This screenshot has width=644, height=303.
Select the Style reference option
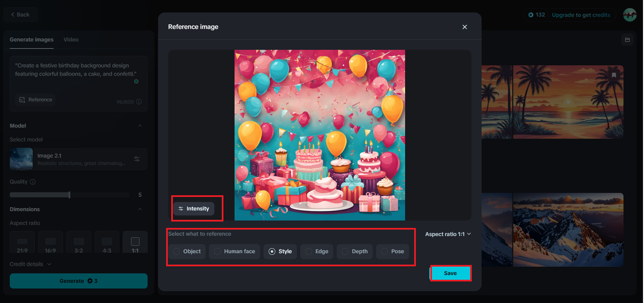[x=280, y=252]
